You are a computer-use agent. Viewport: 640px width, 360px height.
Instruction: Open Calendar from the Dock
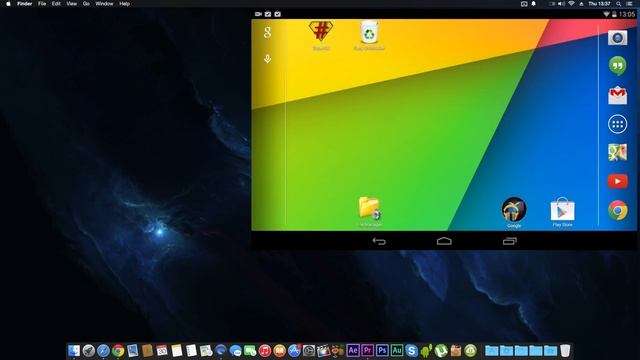(162, 350)
